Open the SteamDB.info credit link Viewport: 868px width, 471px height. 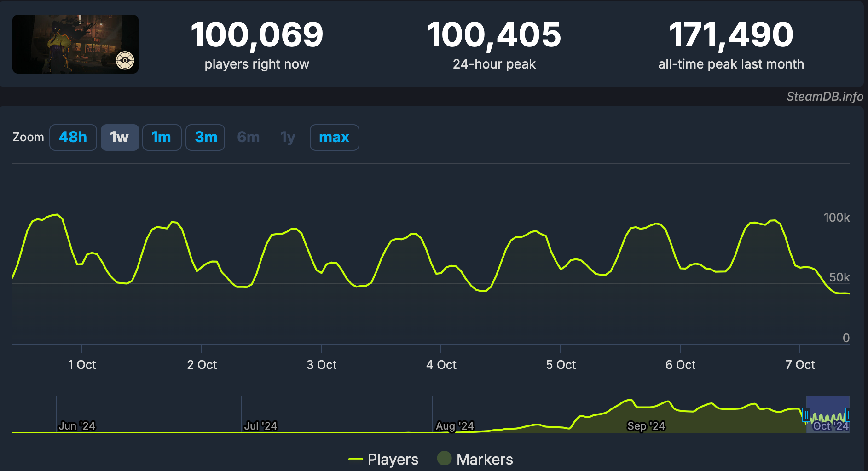(824, 97)
